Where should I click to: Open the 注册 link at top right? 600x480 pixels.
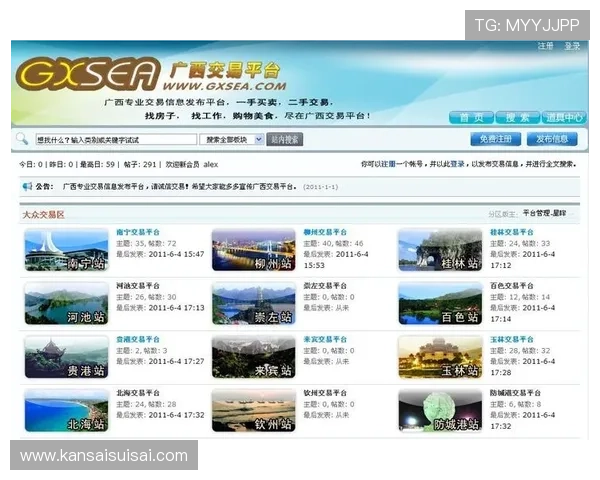point(546,46)
